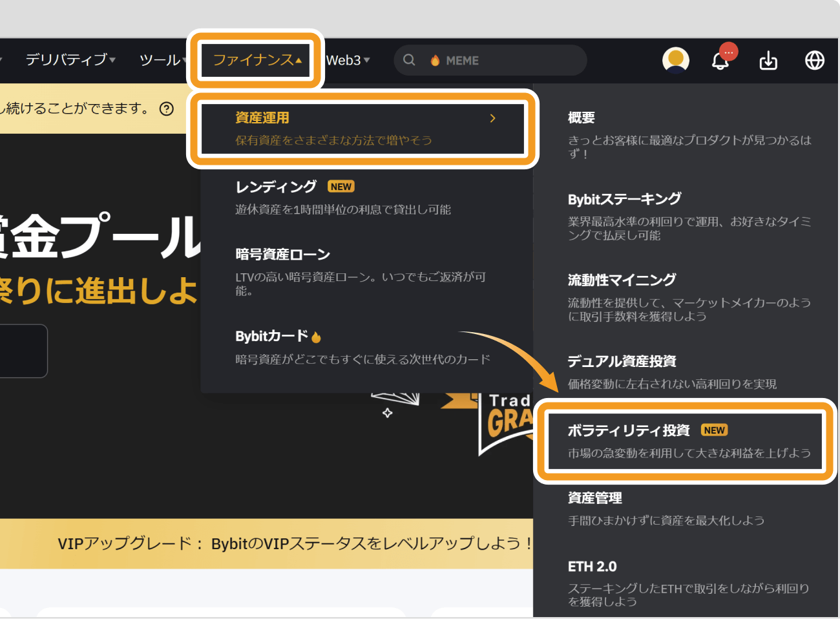Viewport: 840px width, 619px height.
Task: Click the app download icon
Action: click(x=768, y=61)
